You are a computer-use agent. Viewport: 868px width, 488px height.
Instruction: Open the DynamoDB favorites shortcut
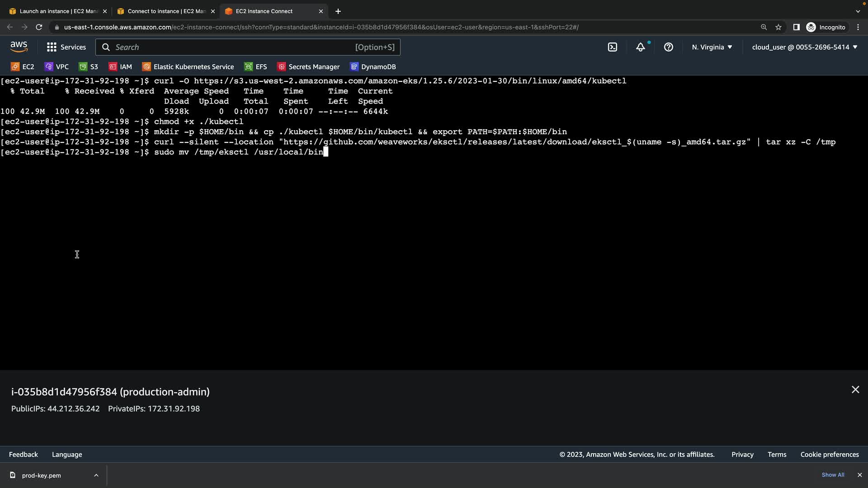pyautogui.click(x=373, y=67)
